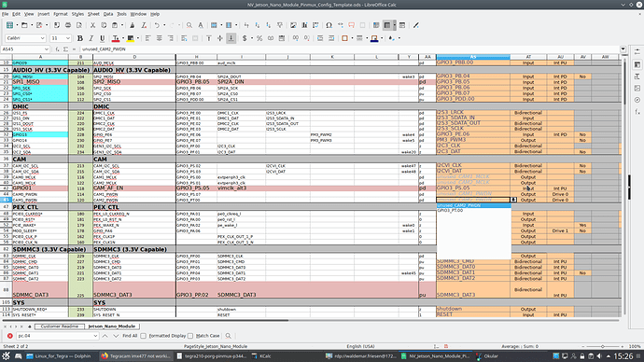644x362 pixels.
Task: Click the Insert Comment icon
Action: 352,25
